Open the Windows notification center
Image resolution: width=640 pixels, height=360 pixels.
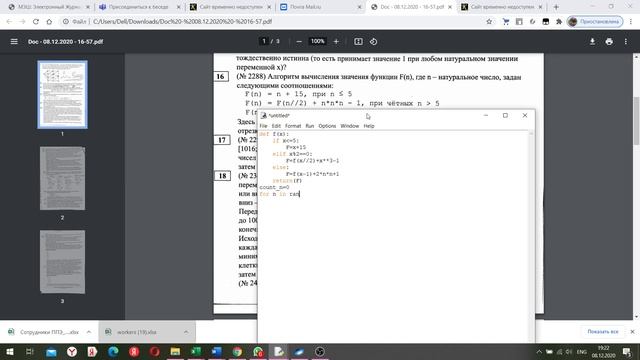click(627, 351)
